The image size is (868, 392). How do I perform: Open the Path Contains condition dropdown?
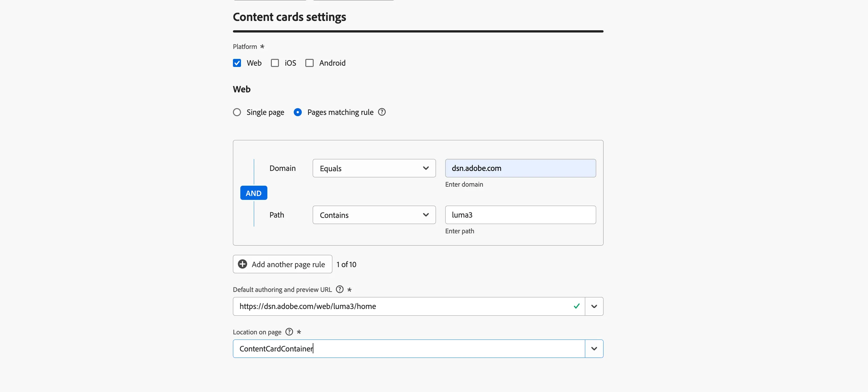[x=374, y=215]
